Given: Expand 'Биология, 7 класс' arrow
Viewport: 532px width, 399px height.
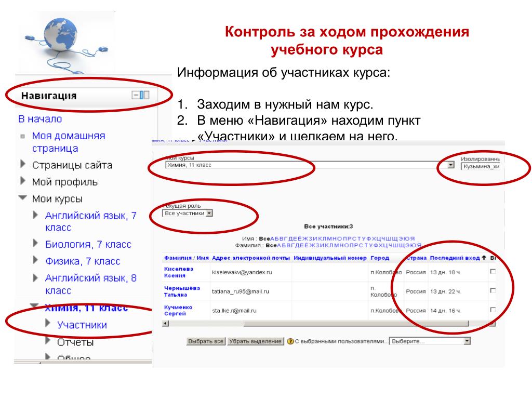Looking at the screenshot, I should [x=35, y=243].
